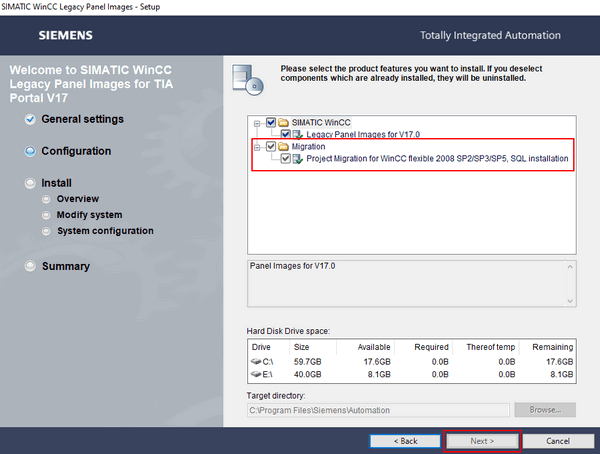Click the General settings completed step icon

(x=30, y=119)
